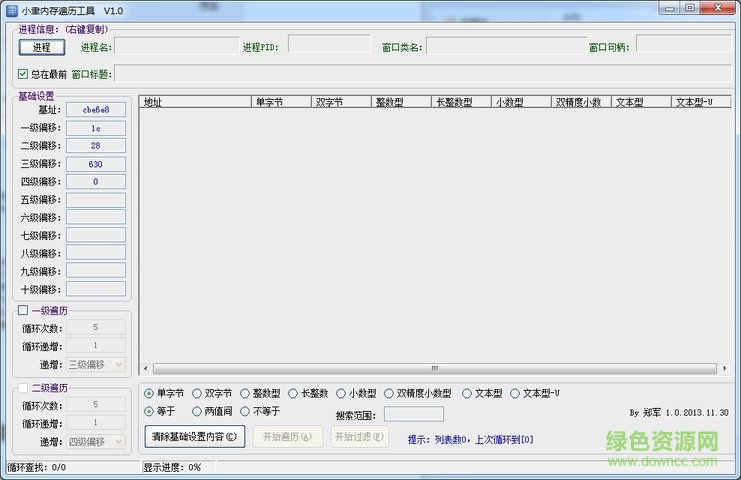Image resolution: width=741 pixels, height=480 pixels.
Task: Click the 基址 input field
Action: [96, 110]
